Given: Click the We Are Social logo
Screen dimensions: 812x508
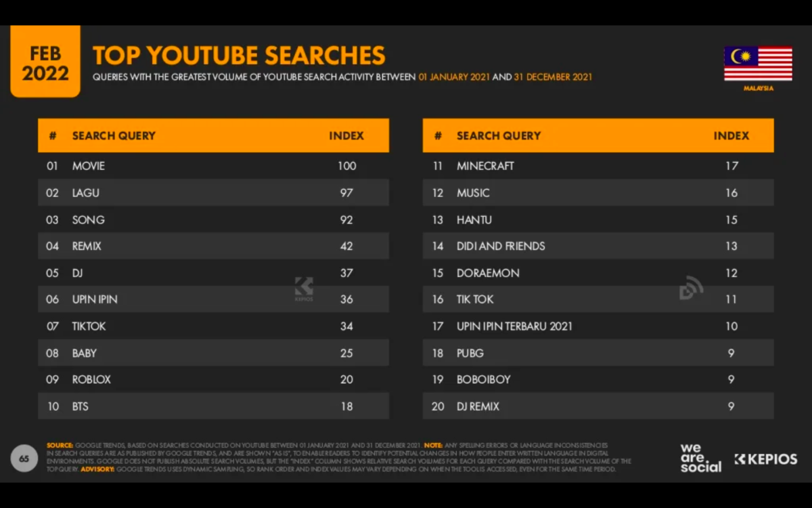Looking at the screenshot, I should coord(700,458).
